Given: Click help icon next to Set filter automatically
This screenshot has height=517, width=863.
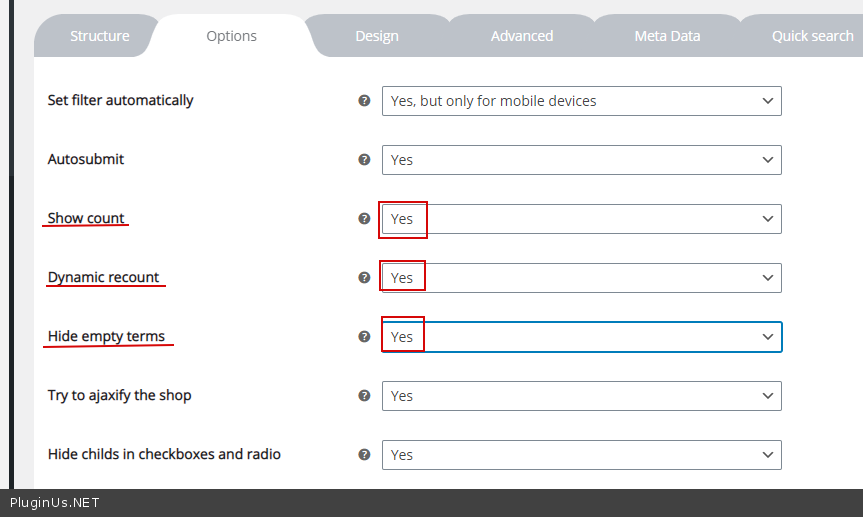Looking at the screenshot, I should click(364, 101).
